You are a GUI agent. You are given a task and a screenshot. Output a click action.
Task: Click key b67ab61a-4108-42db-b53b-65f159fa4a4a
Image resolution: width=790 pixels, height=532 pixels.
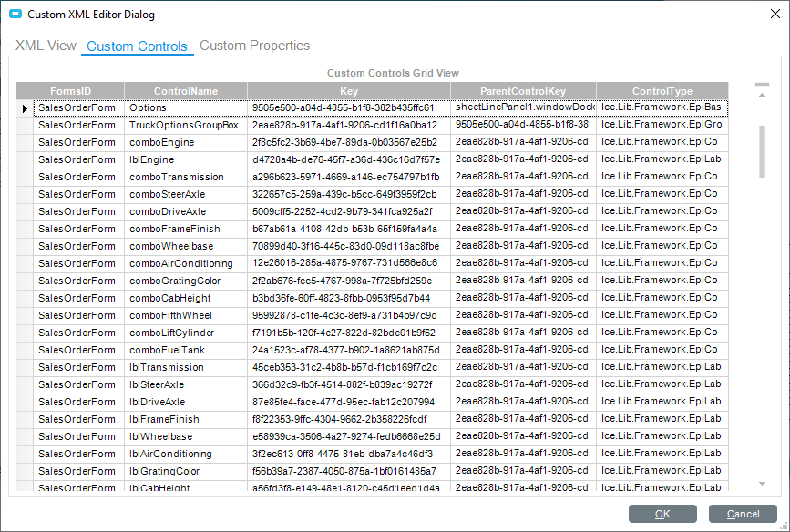tap(349, 229)
